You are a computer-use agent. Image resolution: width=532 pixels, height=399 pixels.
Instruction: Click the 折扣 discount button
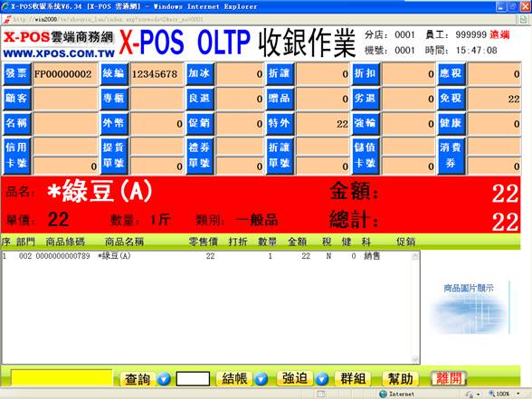pyautogui.click(x=366, y=73)
